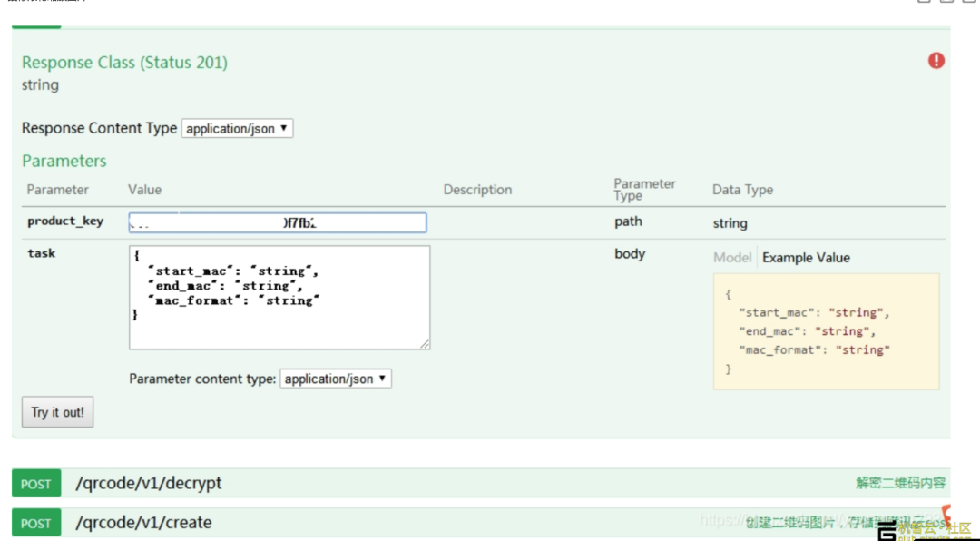
Task: Click the red error exclamation icon
Action: coord(936,61)
